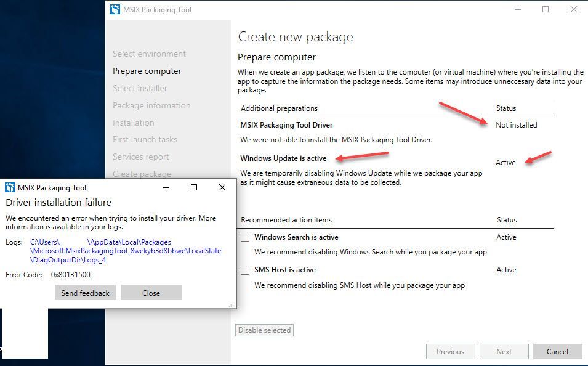This screenshot has height=366, width=588.
Task: Select the 'Select environment' step
Action: (x=149, y=54)
